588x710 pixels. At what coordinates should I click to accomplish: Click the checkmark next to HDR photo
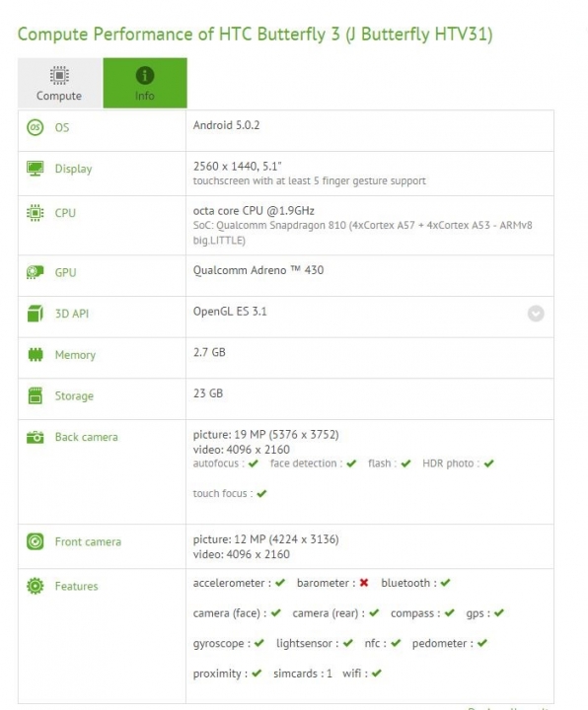click(x=488, y=463)
